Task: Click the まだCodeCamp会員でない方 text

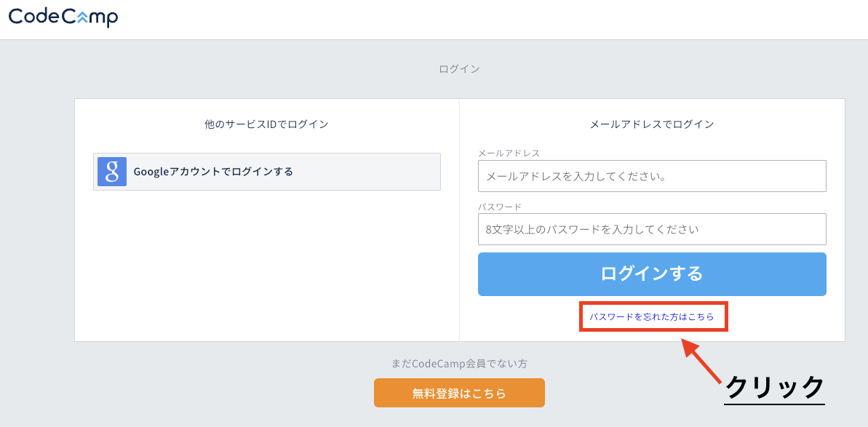Action: (x=459, y=364)
